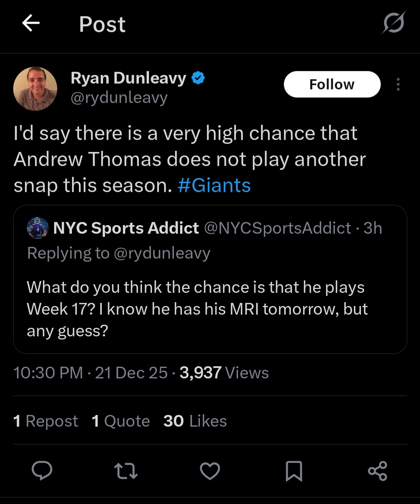Viewport: 420px width, 504px height.
Task: Open NYC Sports Addict's avatar
Action: [37, 228]
